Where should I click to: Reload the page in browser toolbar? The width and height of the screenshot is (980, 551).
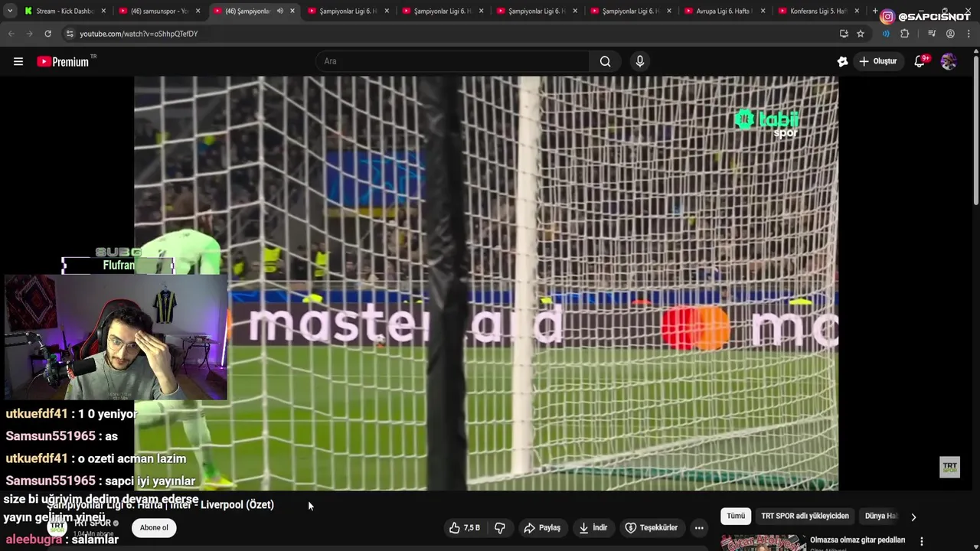(x=47, y=34)
